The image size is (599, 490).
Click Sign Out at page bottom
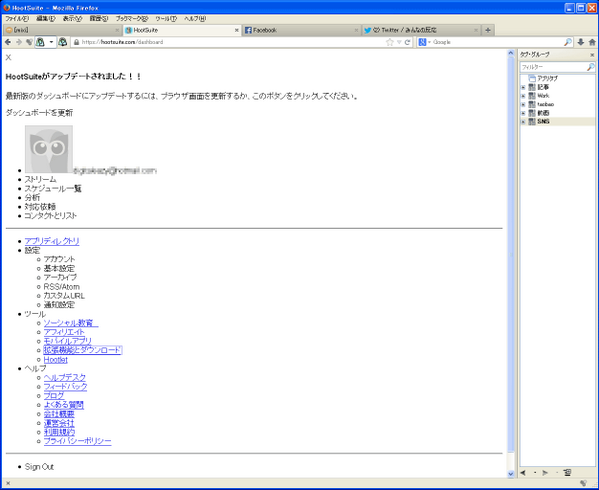point(39,467)
